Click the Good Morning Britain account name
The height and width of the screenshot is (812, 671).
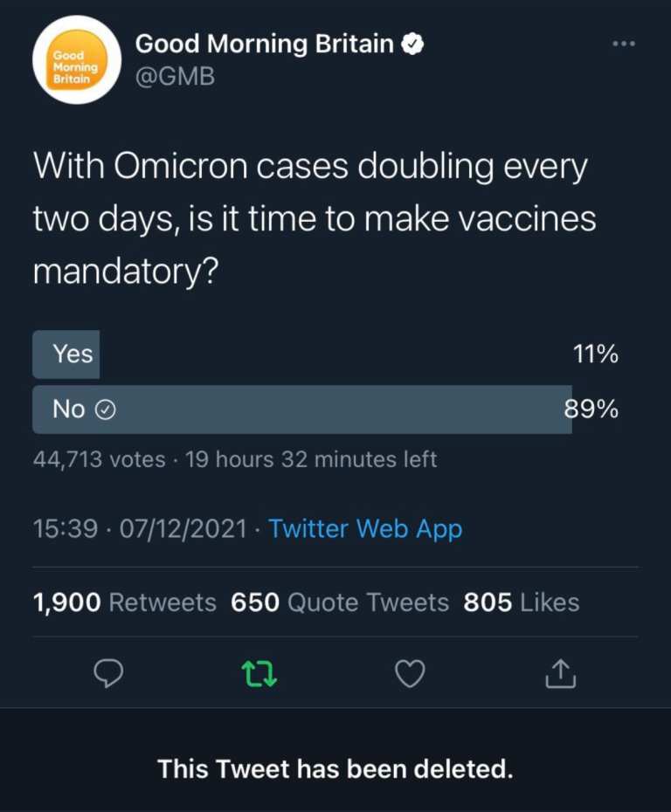click(x=264, y=44)
